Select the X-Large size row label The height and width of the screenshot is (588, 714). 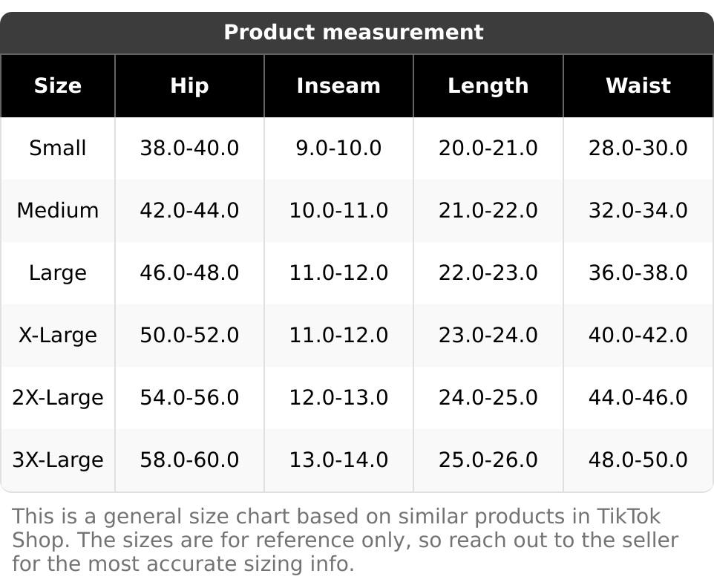coord(58,336)
